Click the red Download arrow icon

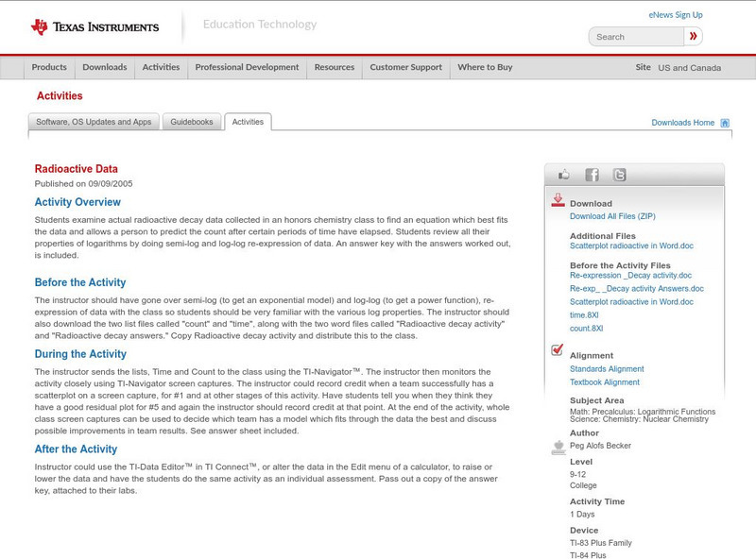pos(558,200)
